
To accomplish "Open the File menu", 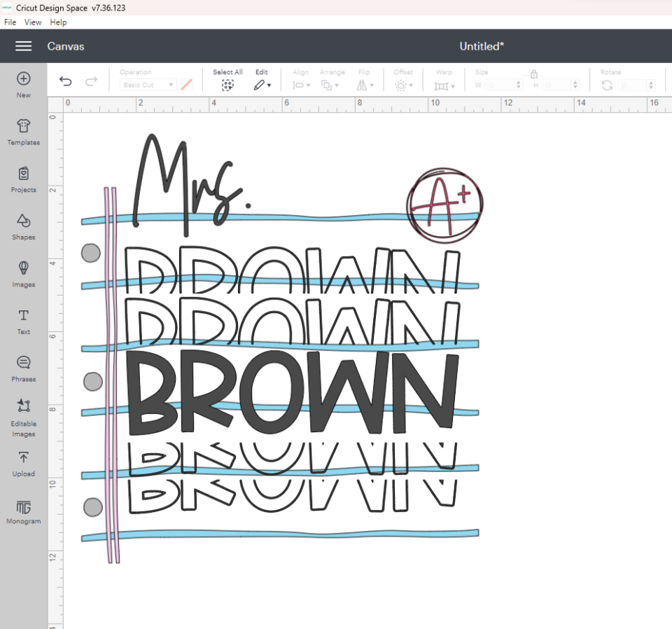I will (x=10, y=22).
